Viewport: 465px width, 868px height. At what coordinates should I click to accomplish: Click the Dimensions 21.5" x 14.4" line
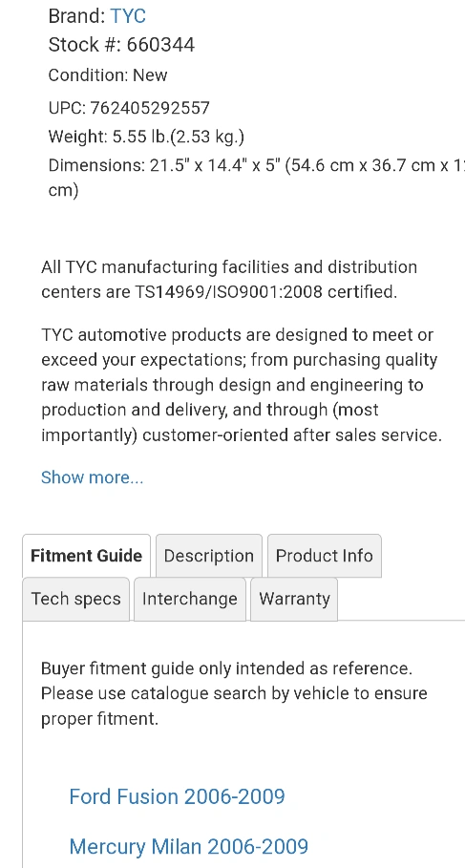pyautogui.click(x=256, y=178)
